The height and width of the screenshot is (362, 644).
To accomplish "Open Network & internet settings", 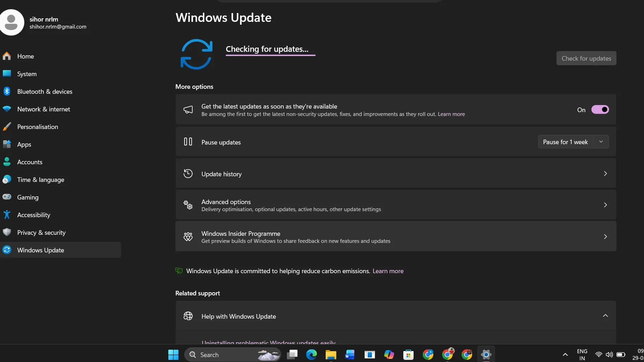I will (x=43, y=109).
